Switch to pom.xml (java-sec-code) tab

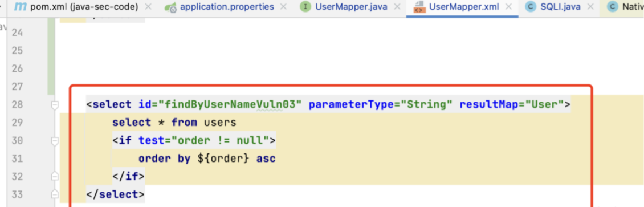[84, 7]
